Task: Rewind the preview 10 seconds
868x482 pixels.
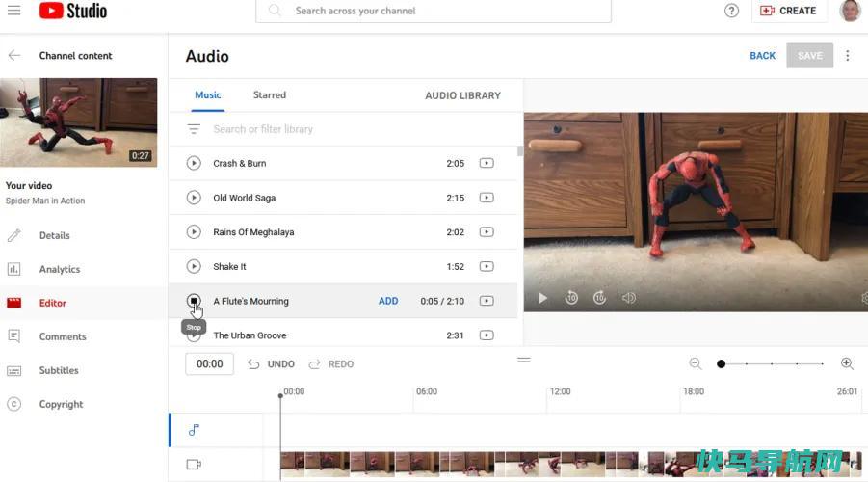Action: tap(571, 298)
